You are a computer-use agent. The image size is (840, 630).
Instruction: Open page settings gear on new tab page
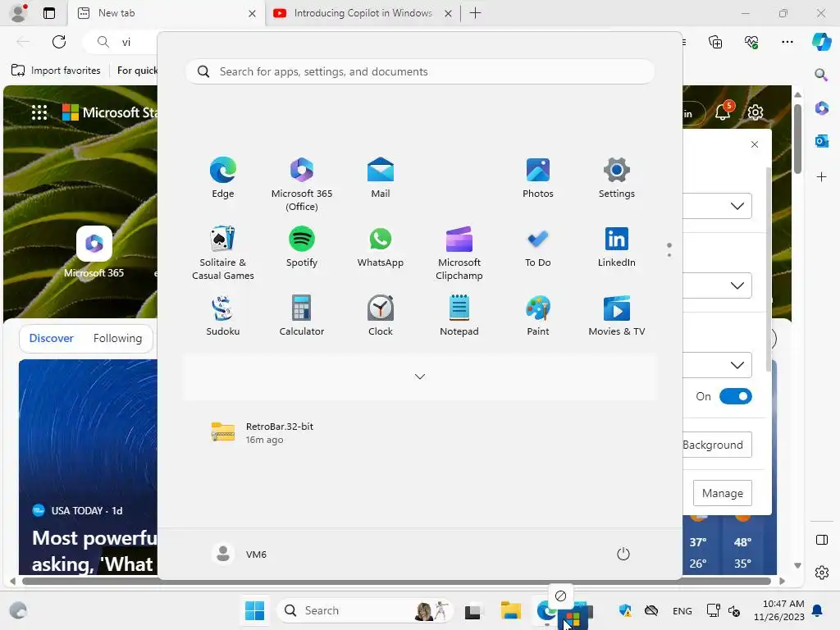coord(756,112)
